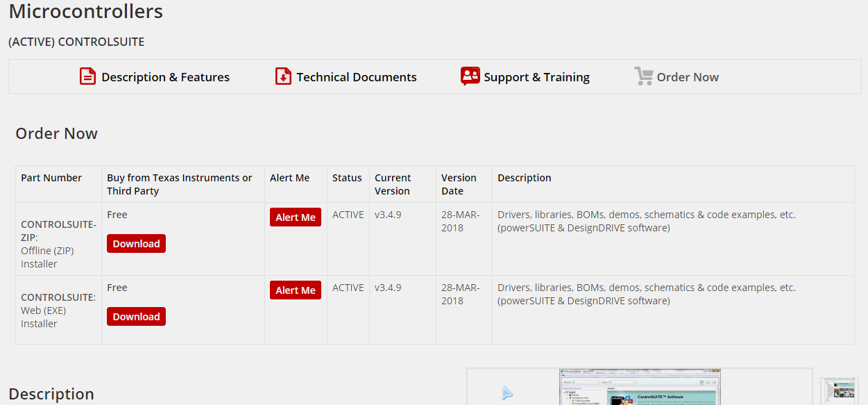868x405 pixels.
Task: Click version v3.4.9 in the ZIP installer row
Action: 388,215
